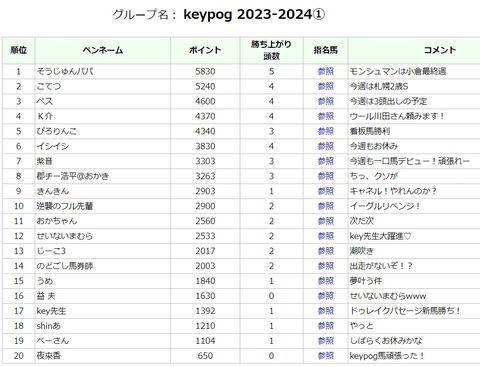Open 参照 link for イシイシ row
This screenshot has width=480, height=367.
326,146
